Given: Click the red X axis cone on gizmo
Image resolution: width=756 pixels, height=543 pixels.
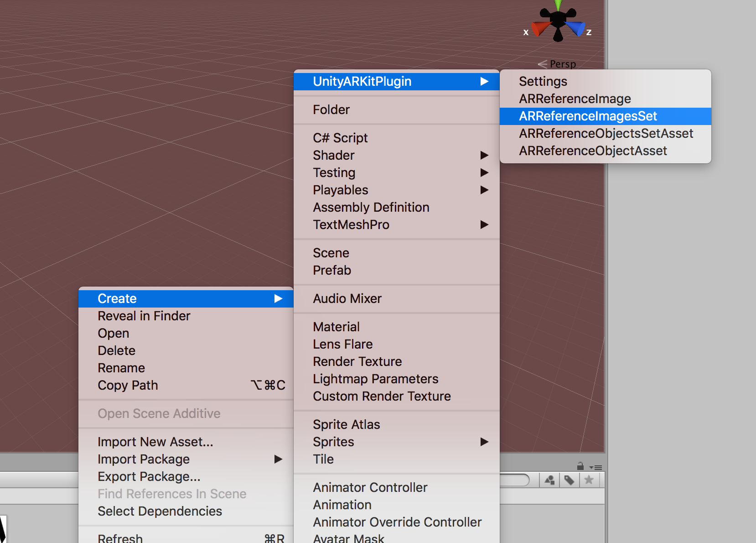Looking at the screenshot, I should click(540, 28).
